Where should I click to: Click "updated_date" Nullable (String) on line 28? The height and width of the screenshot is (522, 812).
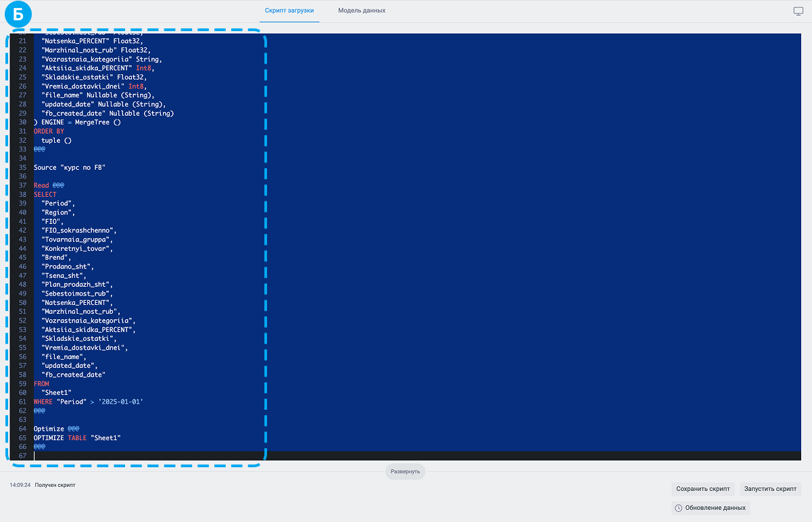(x=103, y=104)
